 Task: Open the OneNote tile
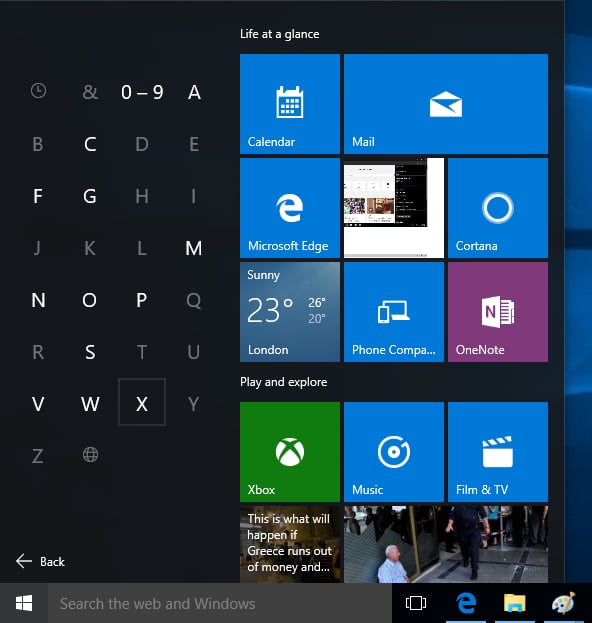(498, 312)
